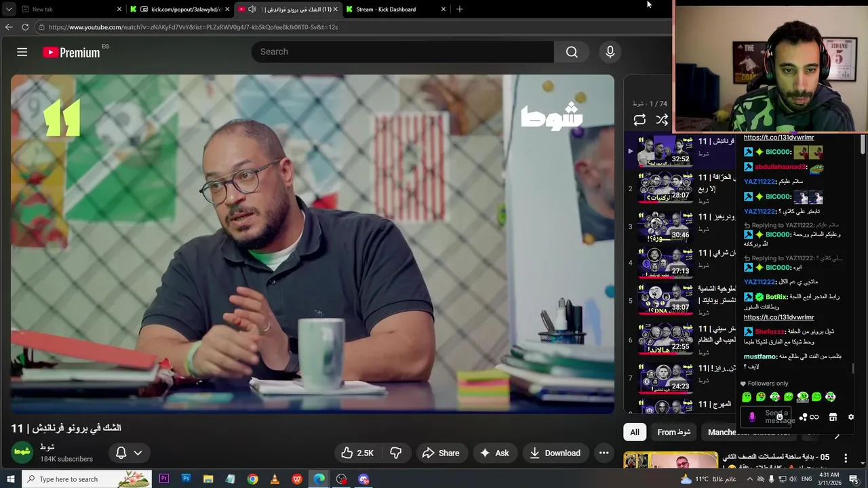Open Windows notification center

point(853,479)
